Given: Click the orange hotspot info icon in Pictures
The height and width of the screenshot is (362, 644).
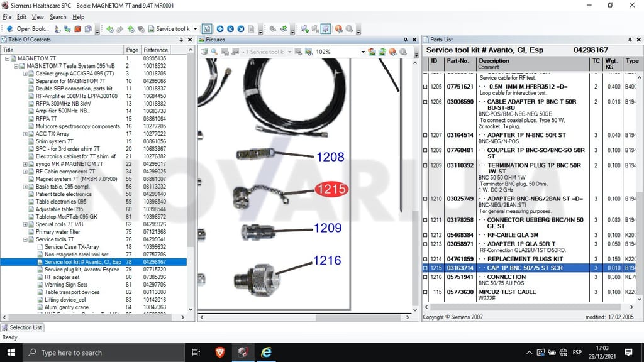Looking at the screenshot, I should [x=392, y=52].
